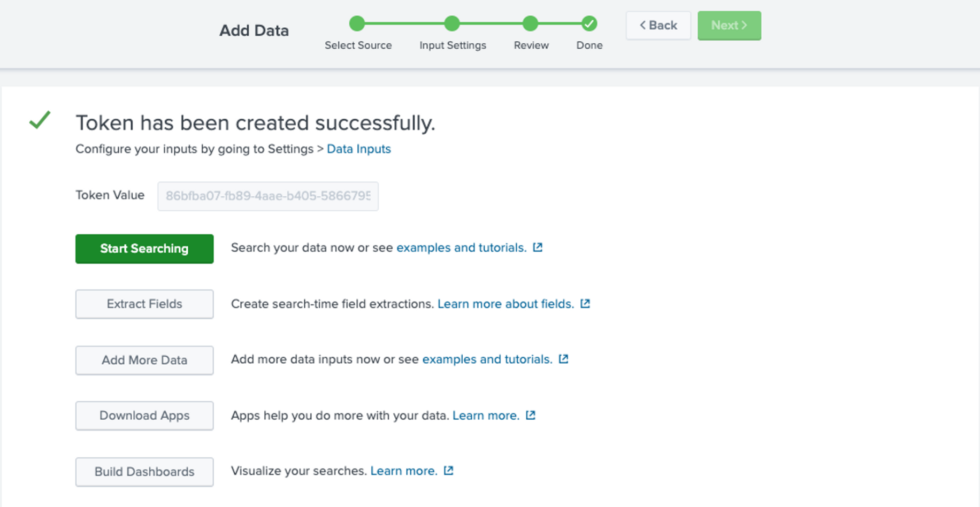Choose Add More Data
This screenshot has height=507, width=980.
144,360
